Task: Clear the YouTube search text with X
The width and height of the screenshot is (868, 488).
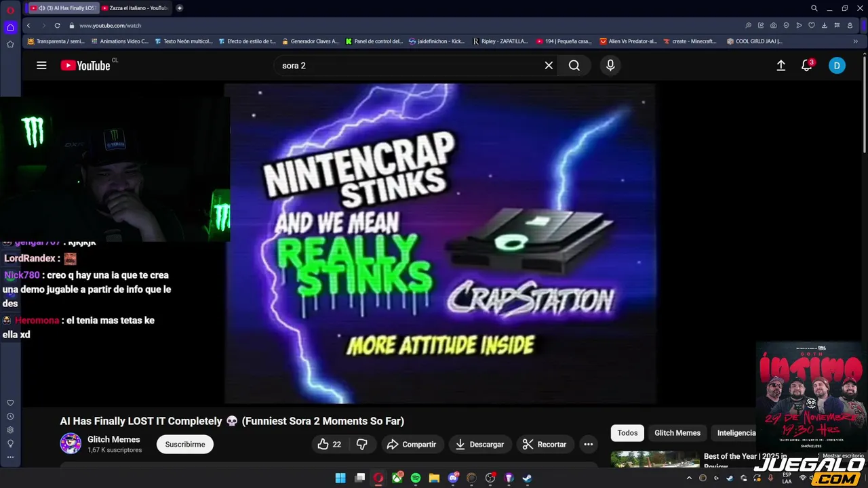Action: [549, 66]
